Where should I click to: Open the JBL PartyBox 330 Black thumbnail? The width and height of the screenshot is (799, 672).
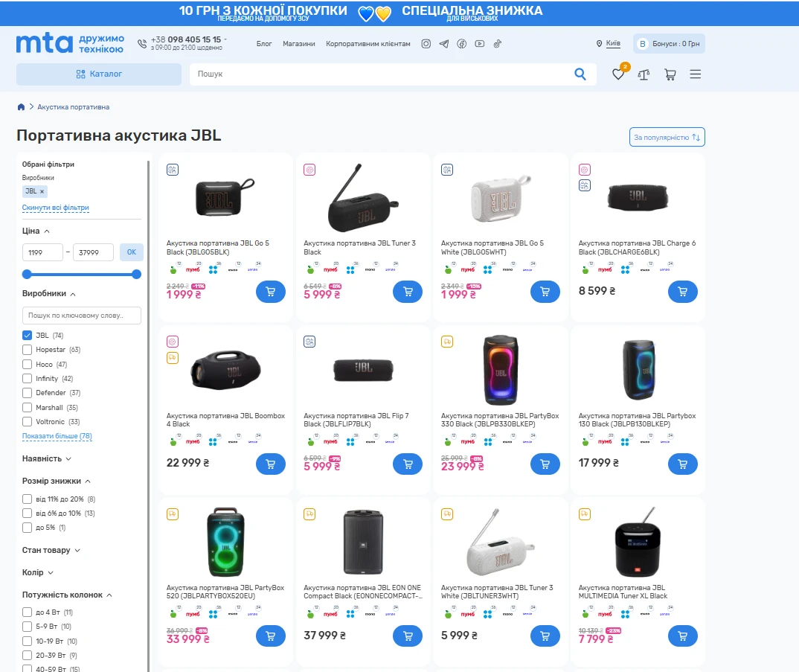(x=501, y=370)
